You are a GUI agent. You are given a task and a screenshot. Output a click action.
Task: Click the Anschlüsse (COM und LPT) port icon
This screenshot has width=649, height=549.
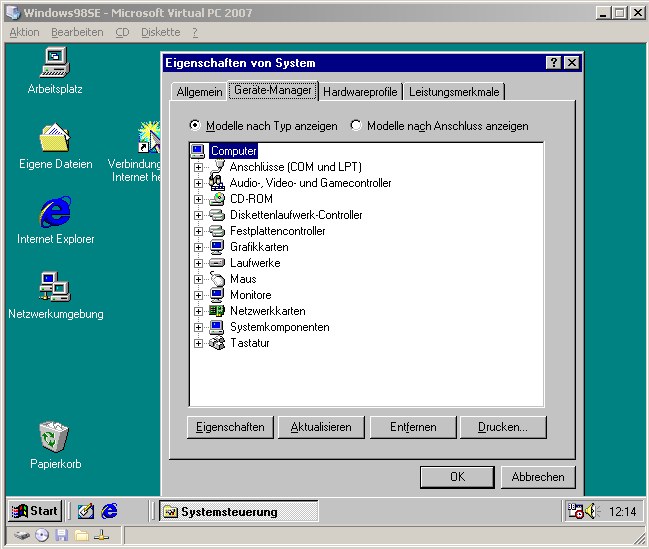[217, 167]
